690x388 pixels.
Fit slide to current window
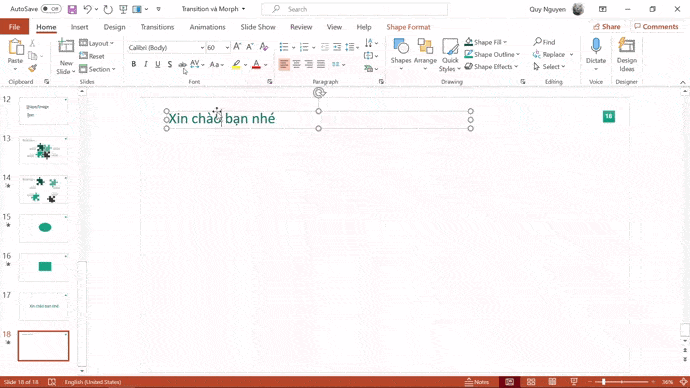click(683, 382)
